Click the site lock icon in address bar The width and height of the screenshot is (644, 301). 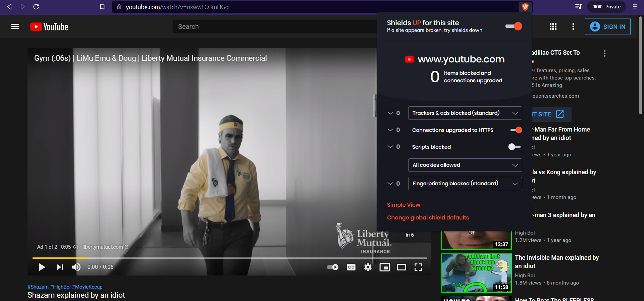(119, 7)
